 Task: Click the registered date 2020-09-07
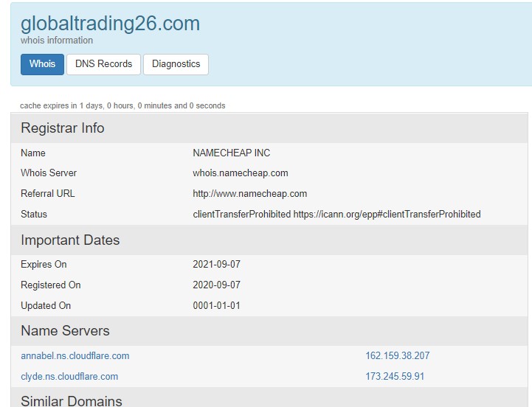(x=216, y=285)
